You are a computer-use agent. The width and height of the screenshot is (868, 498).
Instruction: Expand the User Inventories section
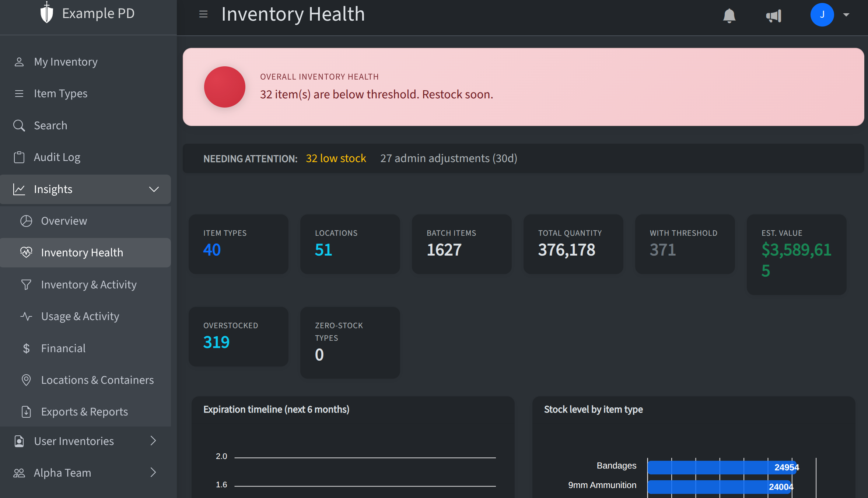(x=154, y=441)
